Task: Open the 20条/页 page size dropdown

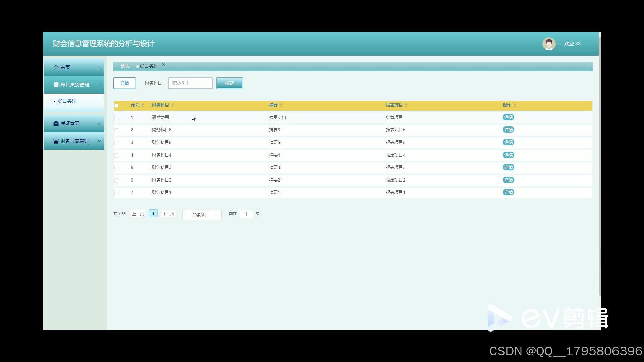Action: pyautogui.click(x=202, y=215)
